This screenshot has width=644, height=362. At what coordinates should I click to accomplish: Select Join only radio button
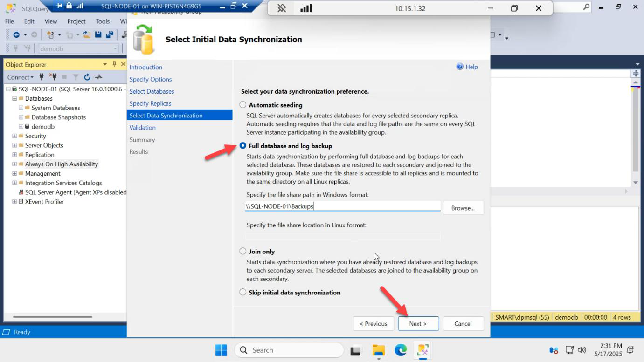(243, 251)
